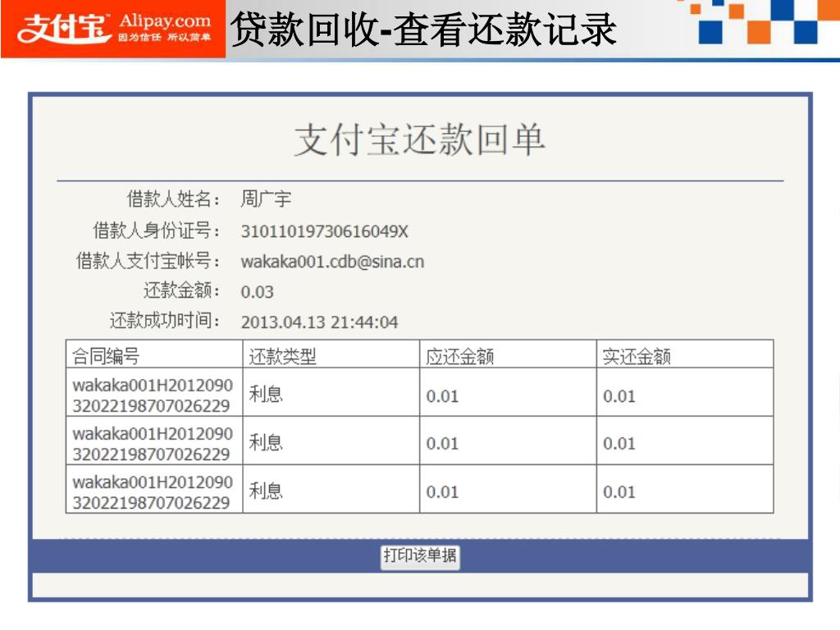The height and width of the screenshot is (630, 840).
Task: Click the 实还金额 column header
Action: pyautogui.click(x=685, y=354)
